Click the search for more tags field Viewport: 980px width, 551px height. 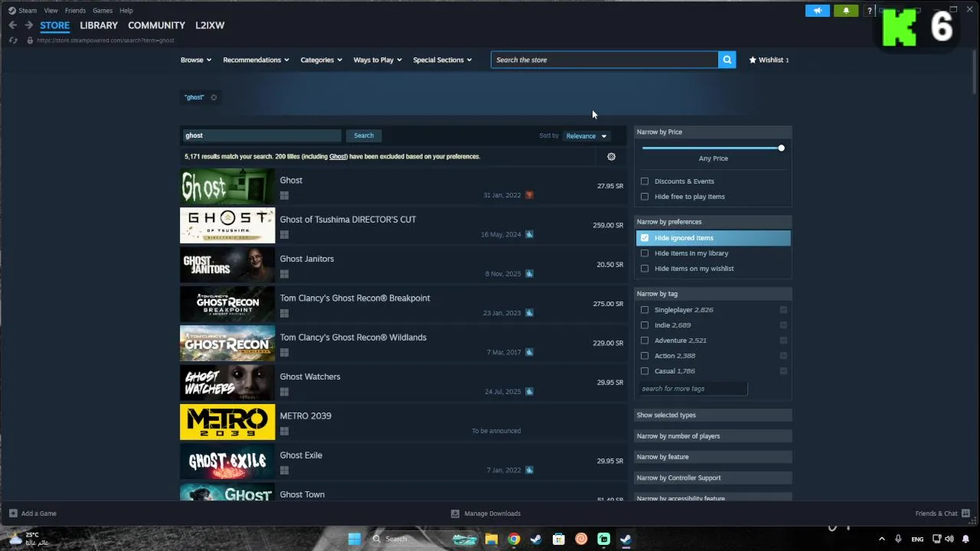tap(692, 389)
